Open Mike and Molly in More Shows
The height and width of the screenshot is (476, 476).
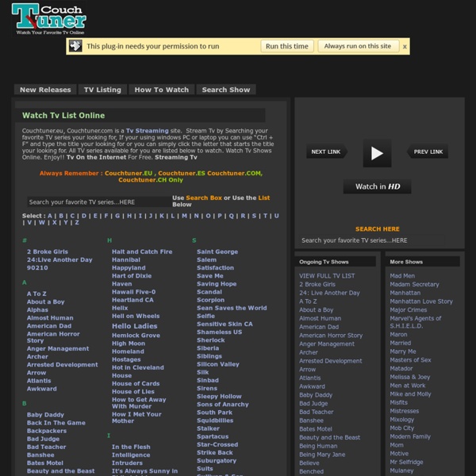[x=410, y=394]
